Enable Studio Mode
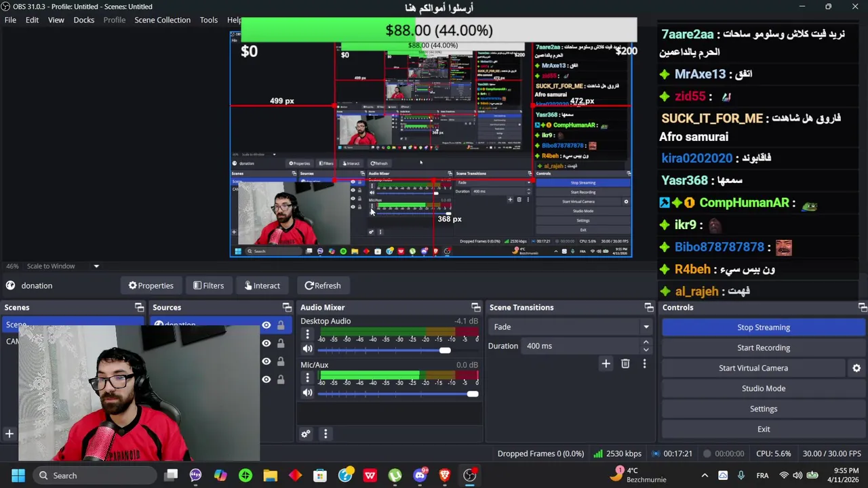This screenshot has width=868, height=488. coord(764,388)
